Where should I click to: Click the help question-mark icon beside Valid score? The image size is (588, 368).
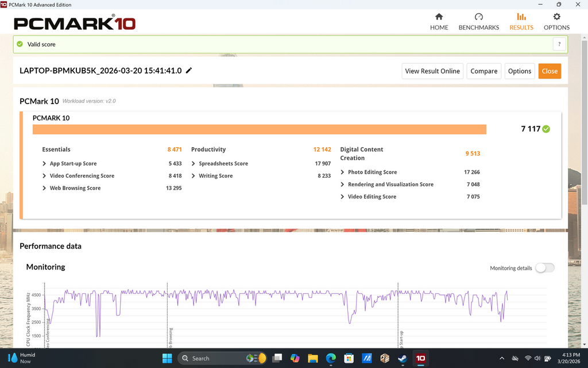[559, 44]
